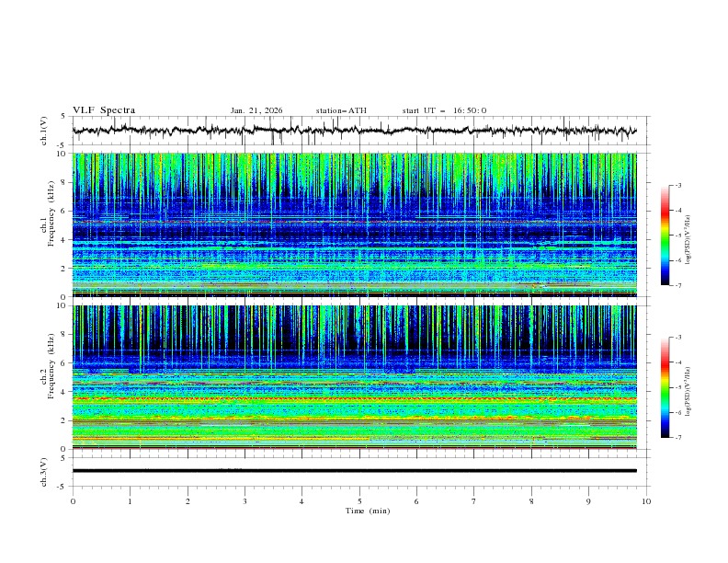
Task: Click the "-3" value on ch.2 colorbar
Action: [678, 338]
